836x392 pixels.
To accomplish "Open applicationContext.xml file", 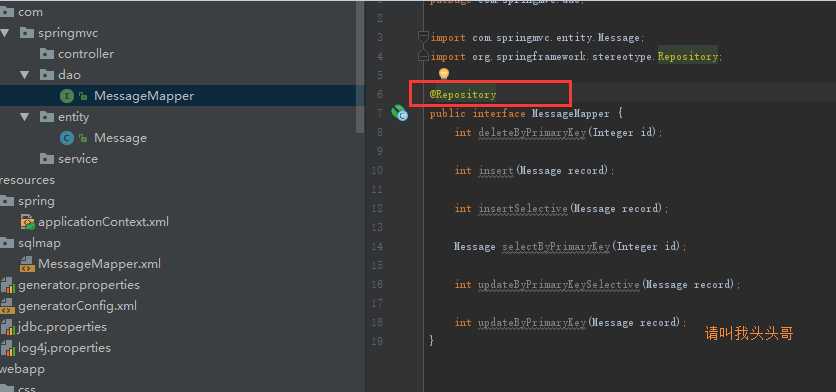I will point(103,222).
